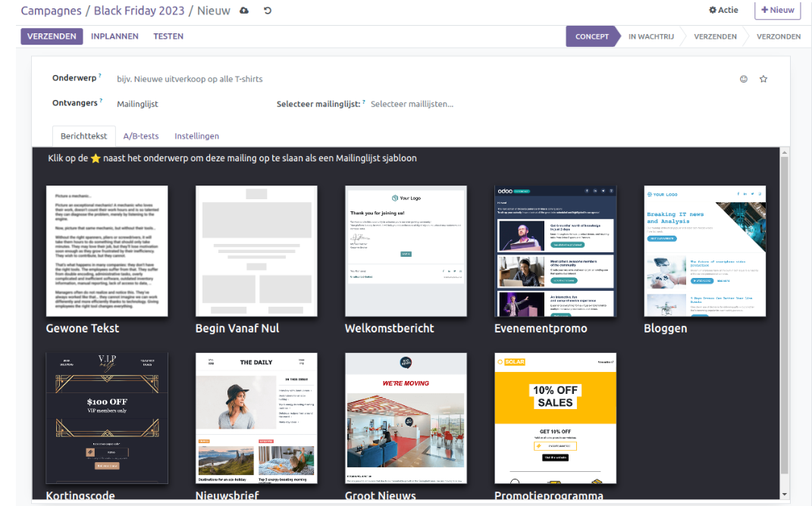Choose the Kortingscode VIP template thumbnail
This screenshot has width=812, height=506.
click(x=107, y=418)
